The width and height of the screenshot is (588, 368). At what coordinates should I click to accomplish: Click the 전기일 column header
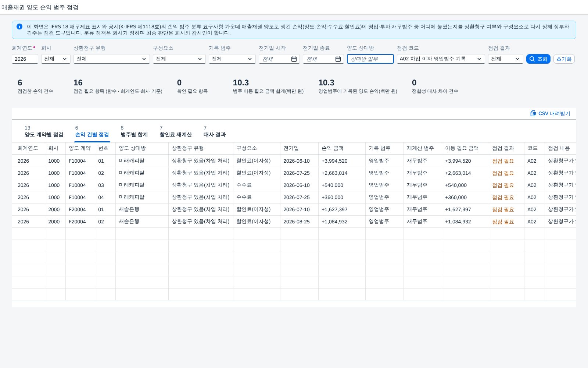tap(299, 148)
